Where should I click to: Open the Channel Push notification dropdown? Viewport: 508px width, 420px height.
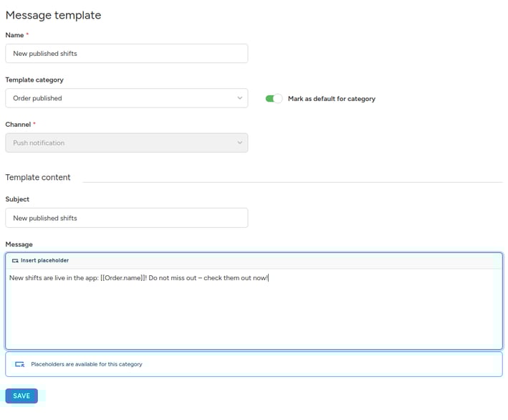tap(126, 143)
